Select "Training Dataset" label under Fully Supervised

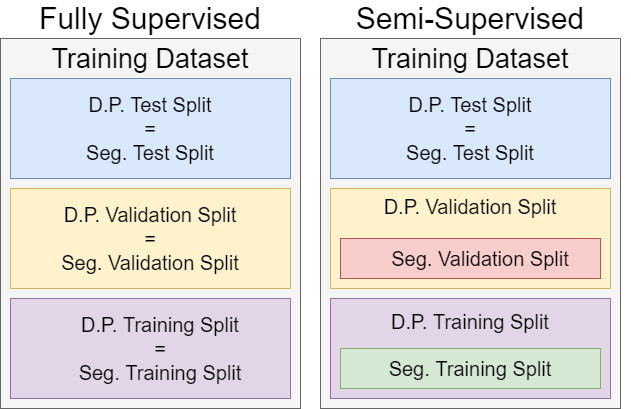(x=150, y=58)
